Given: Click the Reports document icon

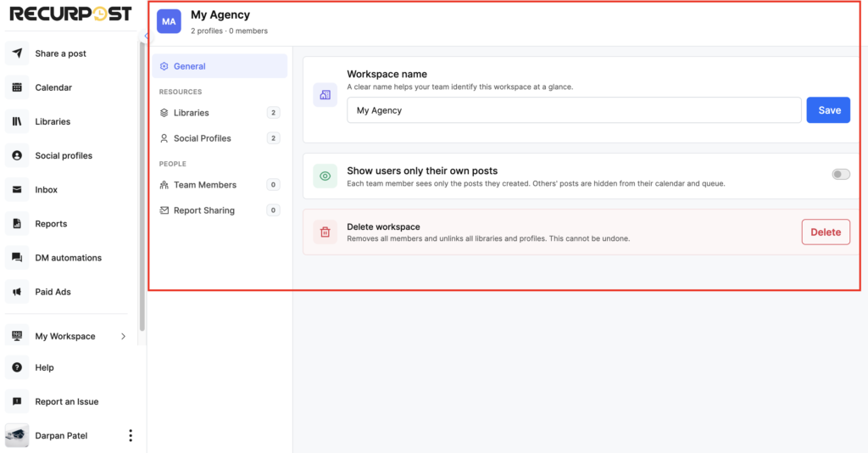Looking at the screenshot, I should click(x=17, y=224).
